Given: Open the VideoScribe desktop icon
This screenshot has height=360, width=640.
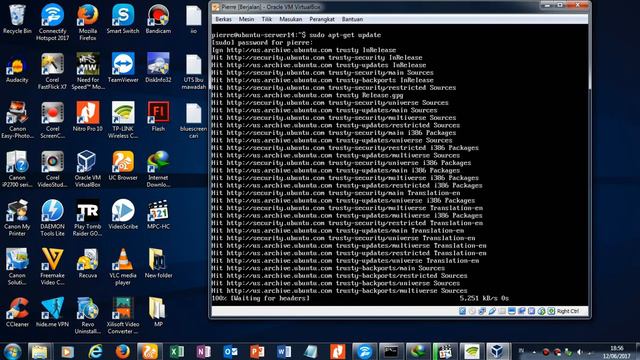Looking at the screenshot, I should pyautogui.click(x=123, y=215).
